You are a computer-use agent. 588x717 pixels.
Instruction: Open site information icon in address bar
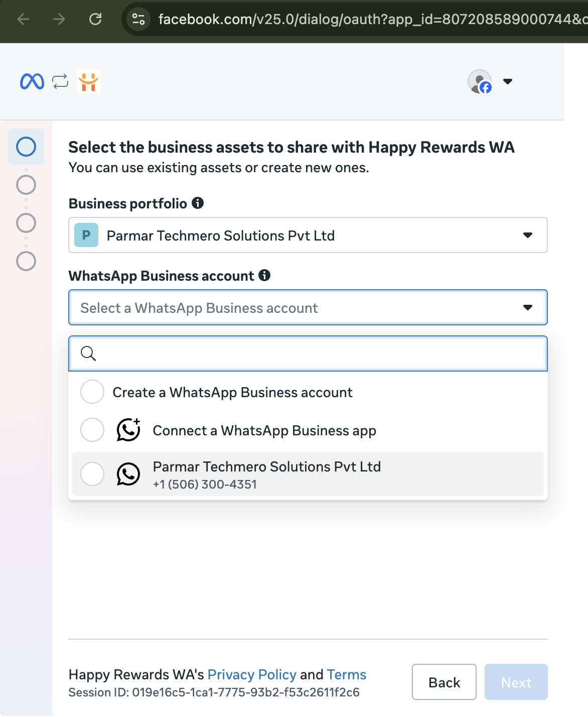(x=138, y=19)
